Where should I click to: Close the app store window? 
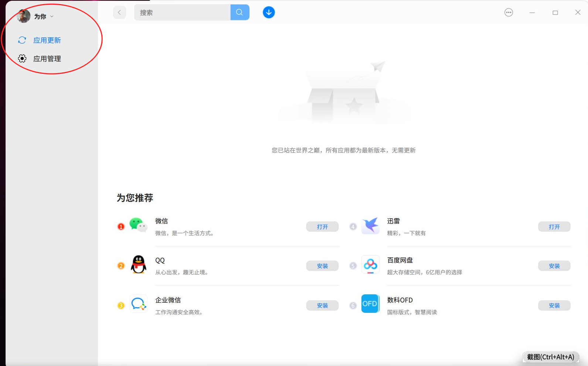click(578, 13)
